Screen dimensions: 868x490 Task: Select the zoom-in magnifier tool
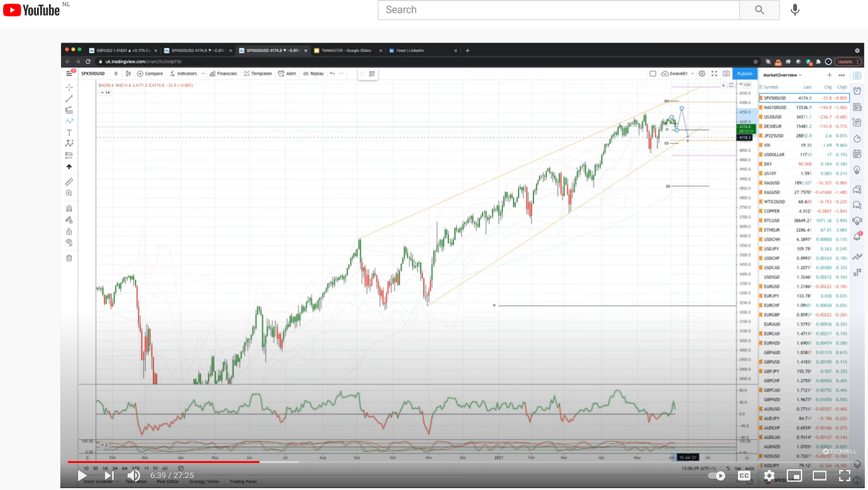pyautogui.click(x=69, y=193)
